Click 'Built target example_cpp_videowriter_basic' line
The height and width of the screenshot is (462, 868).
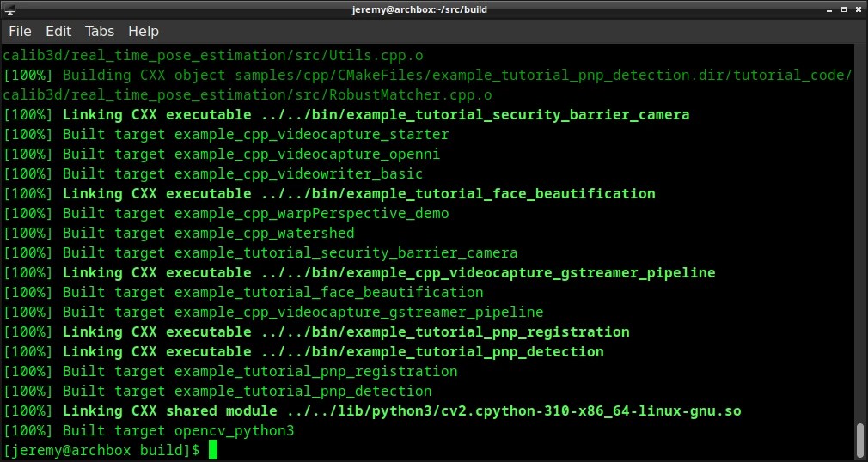click(x=213, y=173)
